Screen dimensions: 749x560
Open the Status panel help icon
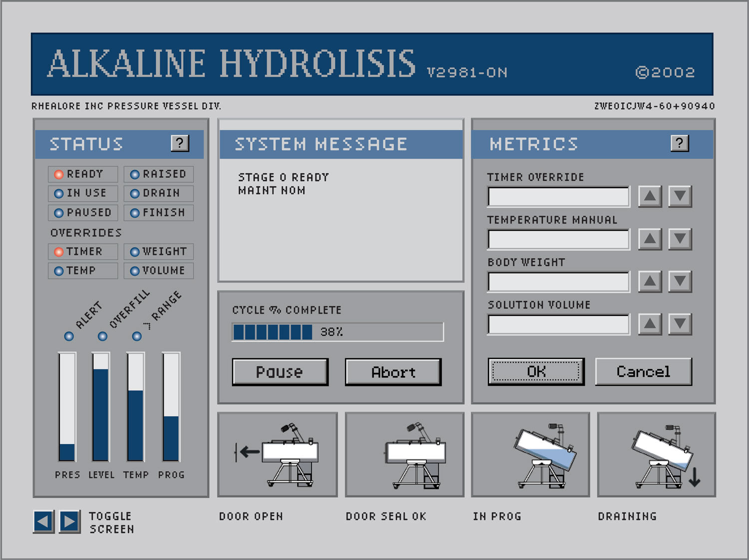tap(180, 143)
